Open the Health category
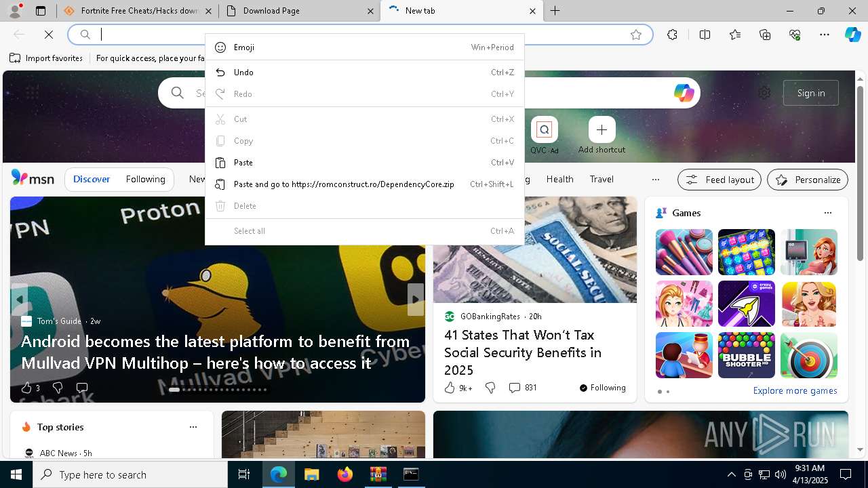868x488 pixels. (559, 180)
